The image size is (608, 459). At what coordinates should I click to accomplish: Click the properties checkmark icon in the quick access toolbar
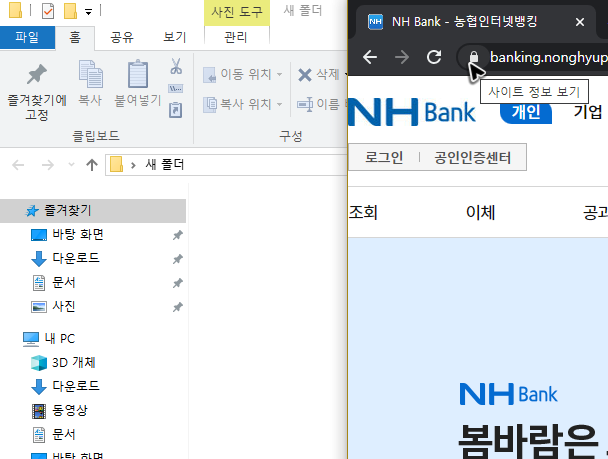pos(48,11)
